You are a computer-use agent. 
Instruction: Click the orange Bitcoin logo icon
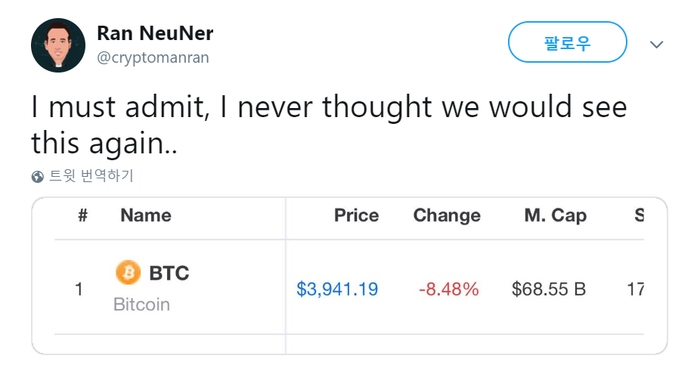click(x=128, y=272)
